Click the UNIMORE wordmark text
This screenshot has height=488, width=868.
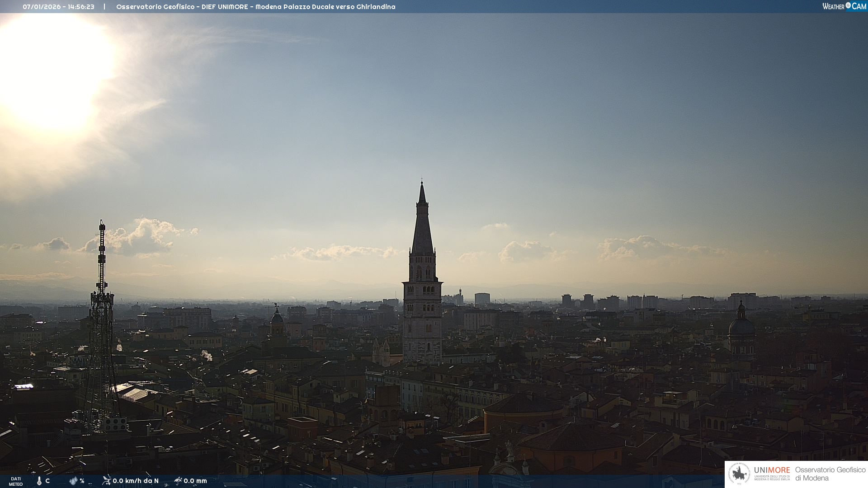click(x=772, y=470)
